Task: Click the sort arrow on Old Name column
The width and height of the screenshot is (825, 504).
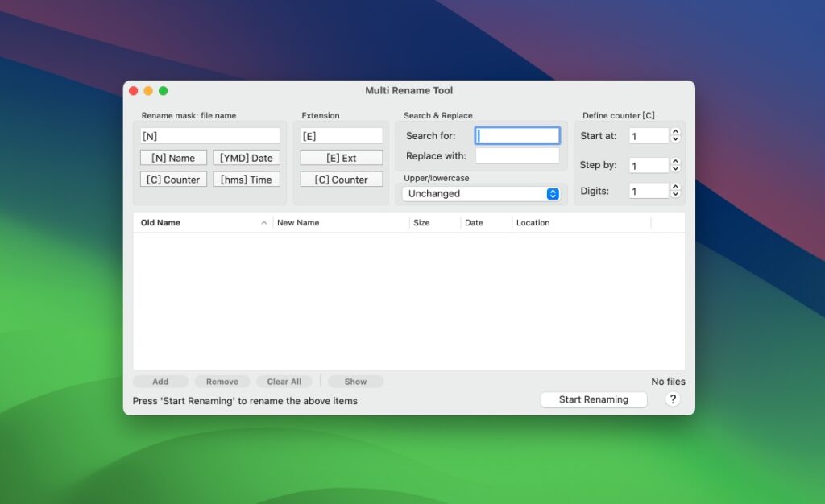Action: coord(266,222)
